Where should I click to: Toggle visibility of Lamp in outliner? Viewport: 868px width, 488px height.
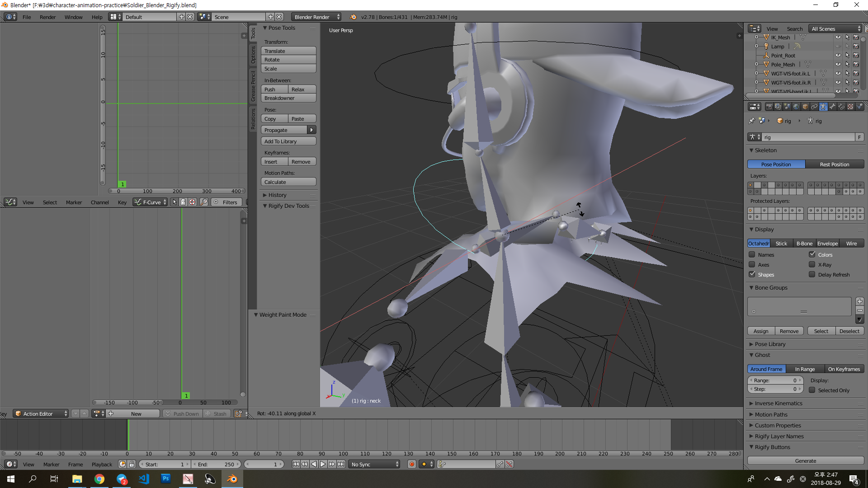(838, 46)
